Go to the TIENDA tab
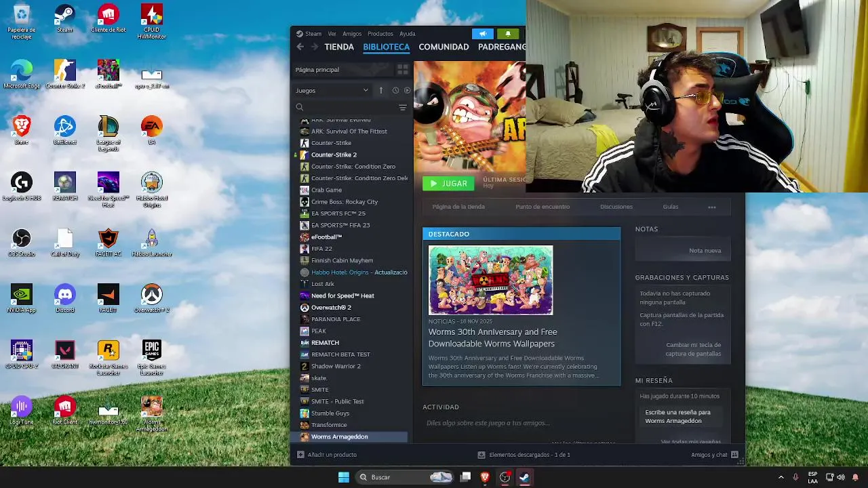 (x=339, y=47)
